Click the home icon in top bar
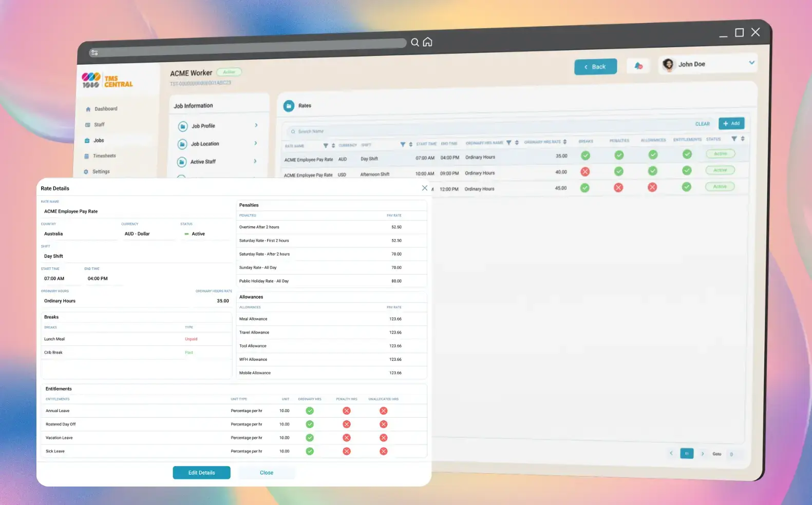The width and height of the screenshot is (812, 505). coord(427,42)
